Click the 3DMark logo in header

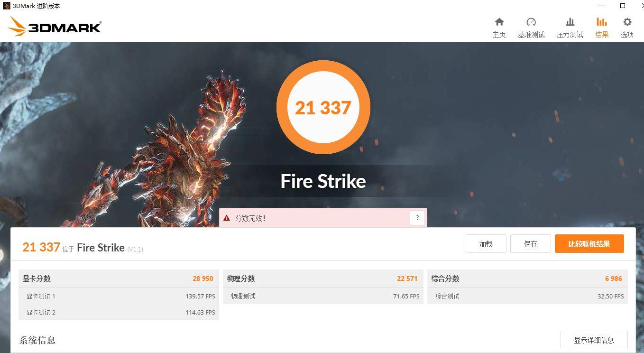(x=55, y=27)
